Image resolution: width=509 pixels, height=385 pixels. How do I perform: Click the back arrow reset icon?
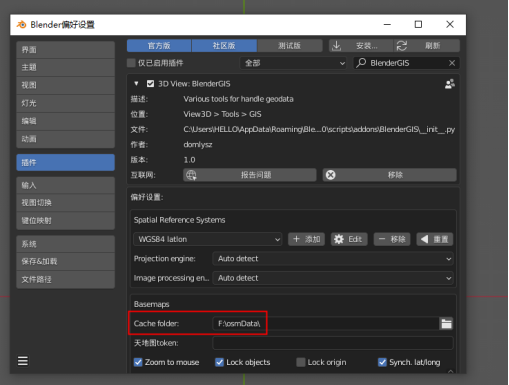(424, 239)
